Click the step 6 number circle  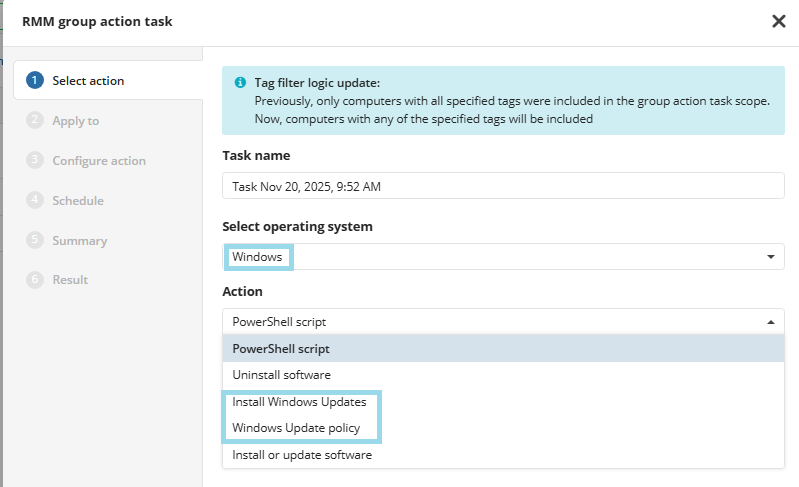click(35, 280)
